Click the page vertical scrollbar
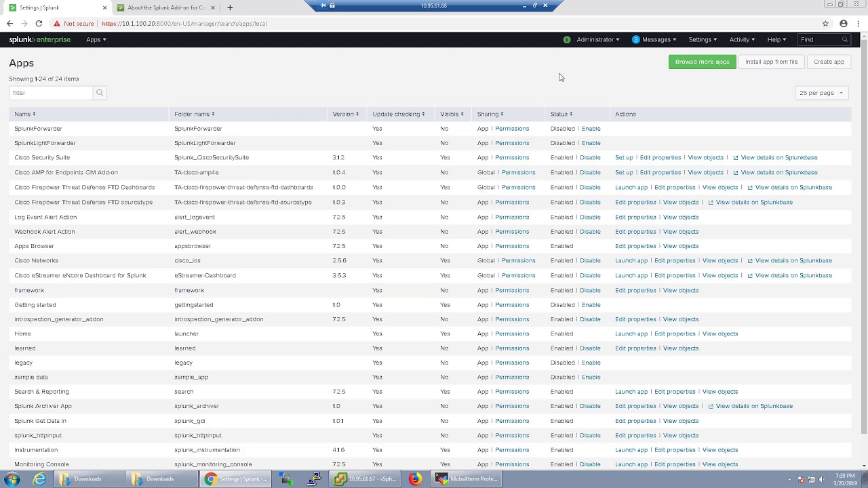The width and height of the screenshot is (868, 488). pos(864,237)
